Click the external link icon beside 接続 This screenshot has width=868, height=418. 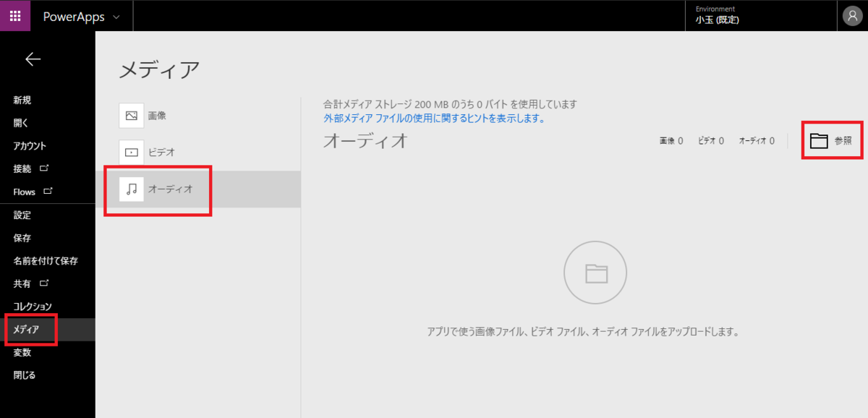point(44,168)
